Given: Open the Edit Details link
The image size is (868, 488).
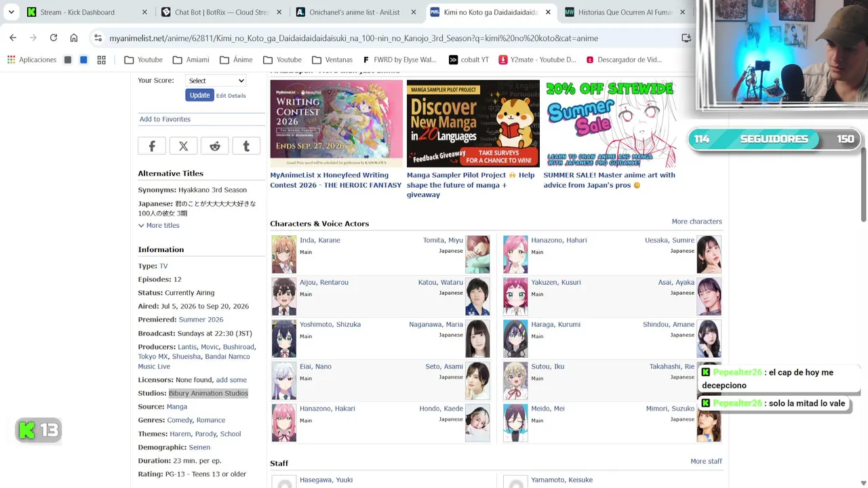Looking at the screenshot, I should [231, 96].
